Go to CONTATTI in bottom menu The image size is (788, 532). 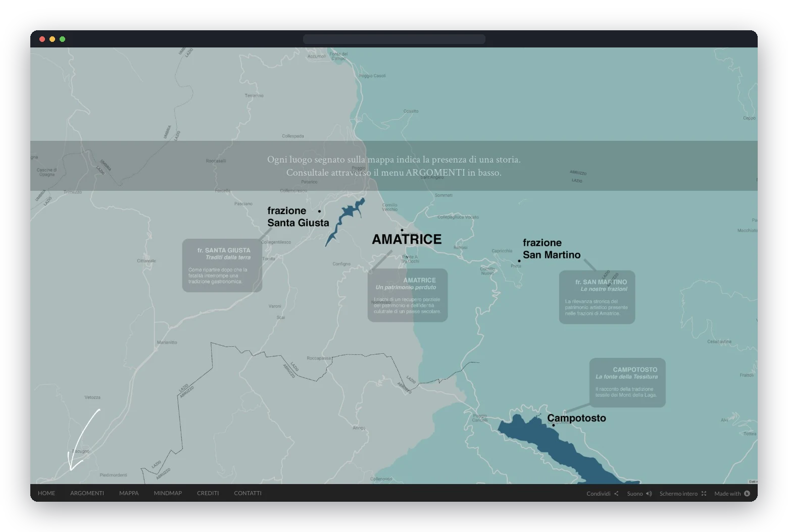[x=248, y=493]
